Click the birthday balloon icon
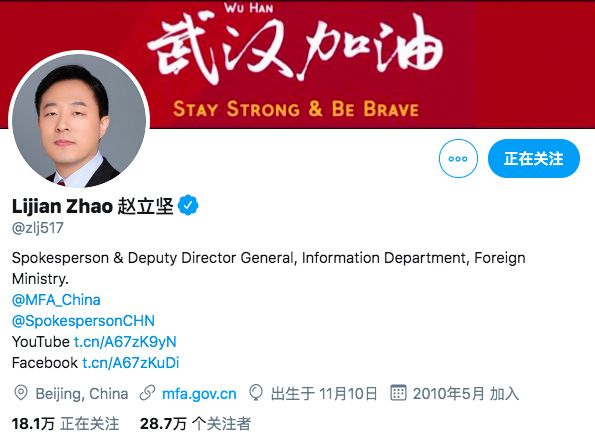This screenshot has height=438, width=595. click(256, 393)
